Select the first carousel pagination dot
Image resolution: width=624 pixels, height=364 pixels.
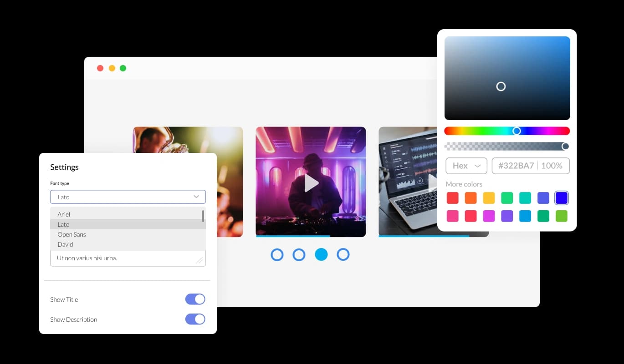(277, 254)
